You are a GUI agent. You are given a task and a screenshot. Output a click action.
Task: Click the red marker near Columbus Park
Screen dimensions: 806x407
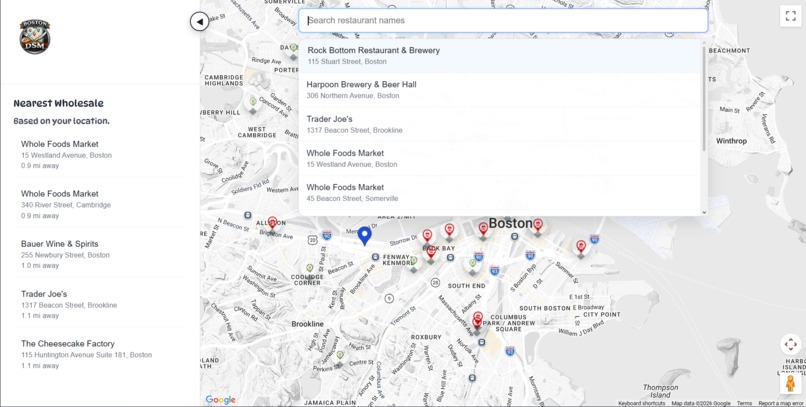click(478, 321)
